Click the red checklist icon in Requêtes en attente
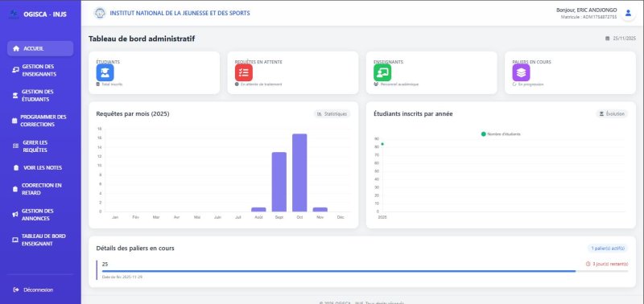 pyautogui.click(x=244, y=72)
